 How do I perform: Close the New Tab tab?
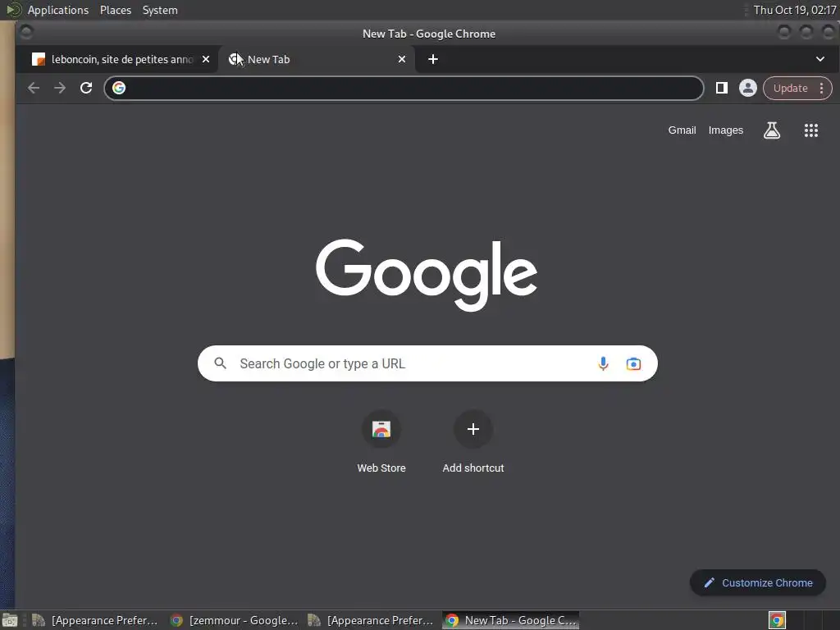[402, 59]
